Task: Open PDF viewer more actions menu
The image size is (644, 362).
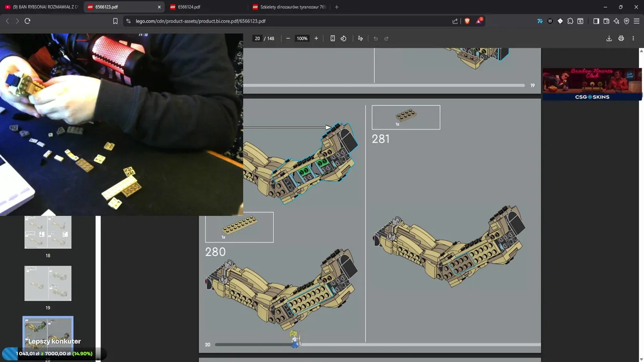Action: coord(633,38)
